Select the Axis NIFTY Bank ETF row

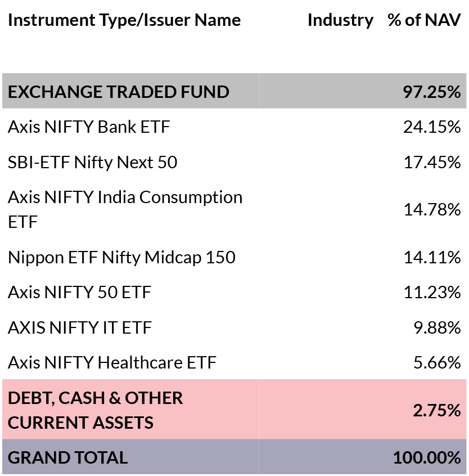(x=234, y=126)
